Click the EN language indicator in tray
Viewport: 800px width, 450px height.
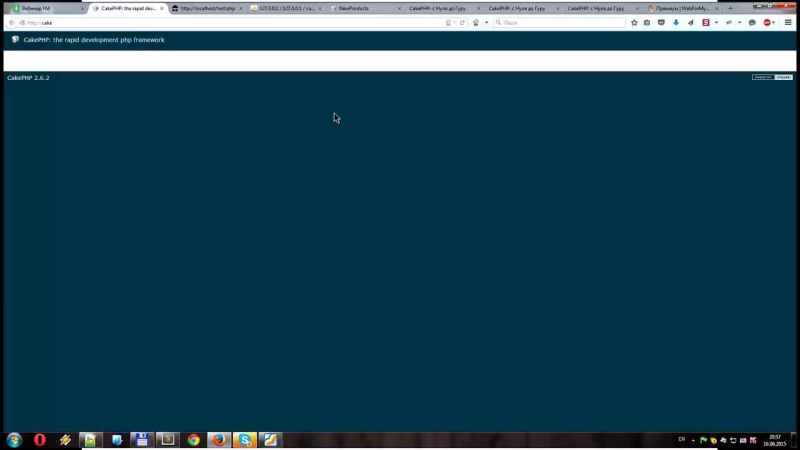[682, 439]
